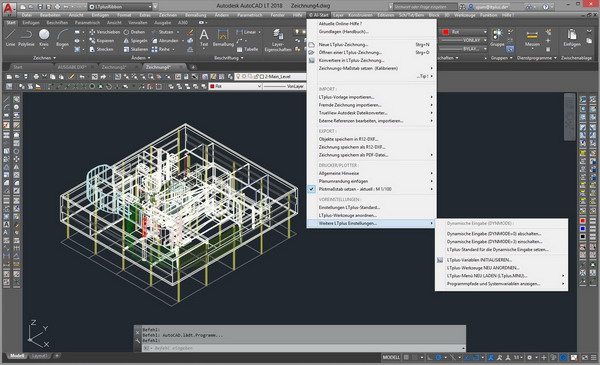Open the 2-Main_Level layer dropdown
This screenshot has width=600, height=365.
click(x=270, y=77)
